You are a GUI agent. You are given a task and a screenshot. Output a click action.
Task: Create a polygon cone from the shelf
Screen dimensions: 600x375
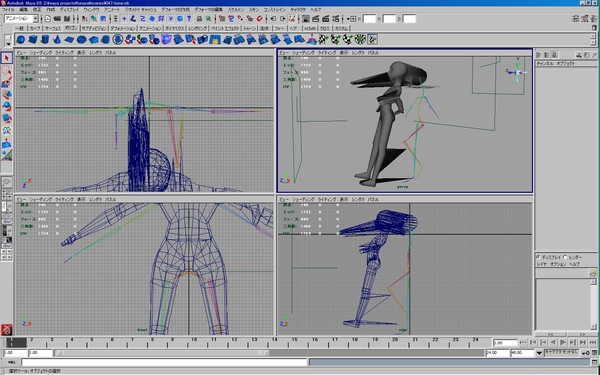(x=57, y=39)
